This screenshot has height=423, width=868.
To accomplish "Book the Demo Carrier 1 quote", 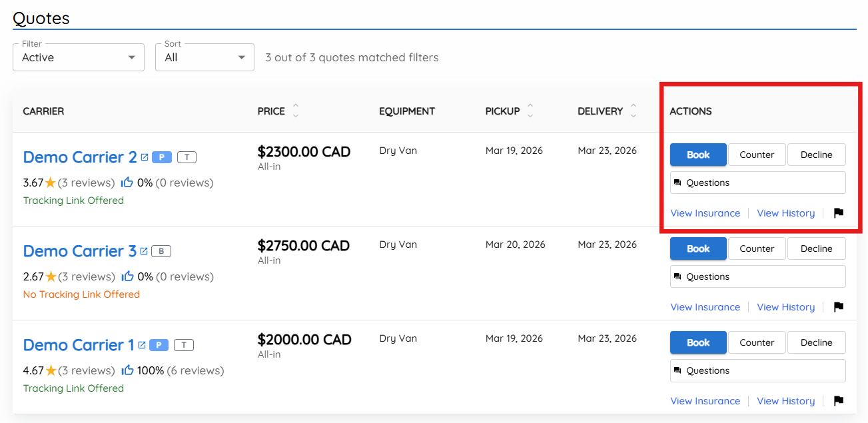I will [x=698, y=342].
